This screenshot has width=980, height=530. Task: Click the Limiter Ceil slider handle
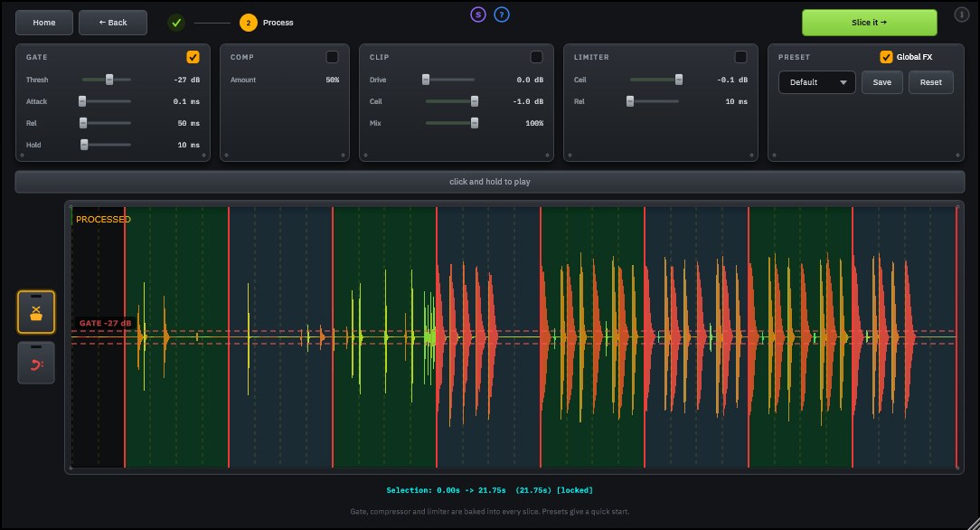click(679, 80)
